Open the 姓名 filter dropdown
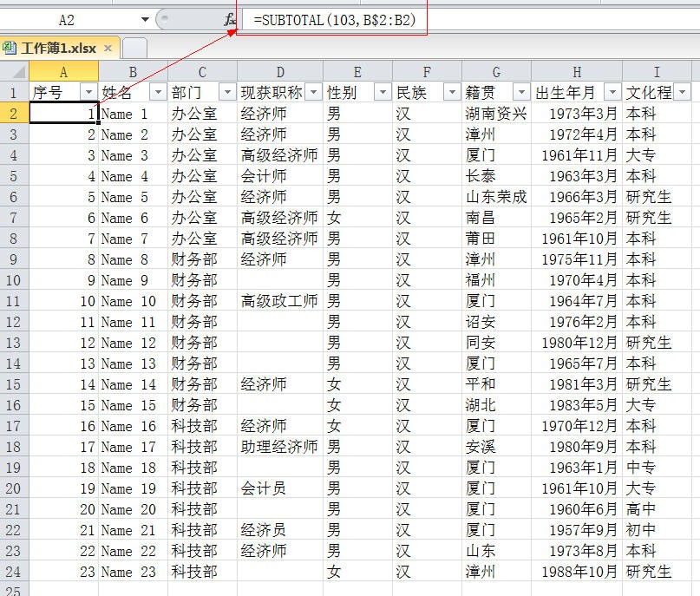The width and height of the screenshot is (700, 596). click(158, 93)
